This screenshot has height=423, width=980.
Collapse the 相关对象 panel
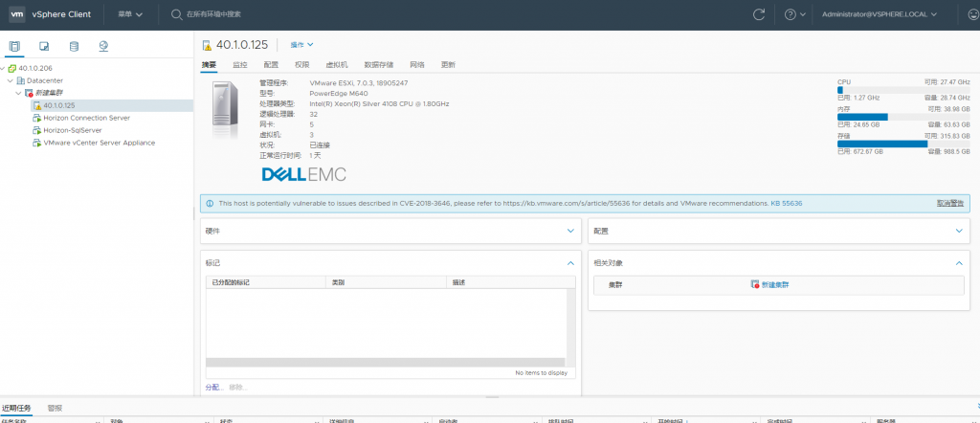[959, 264]
